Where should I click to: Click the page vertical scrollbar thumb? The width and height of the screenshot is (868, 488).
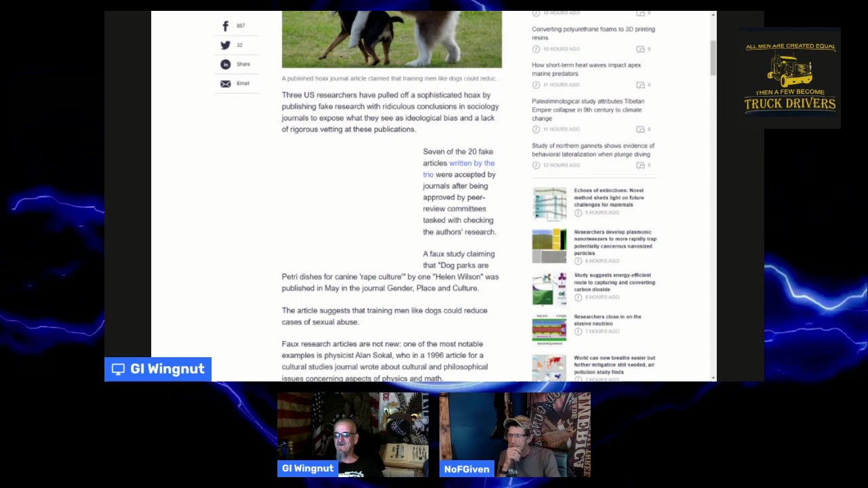click(713, 58)
